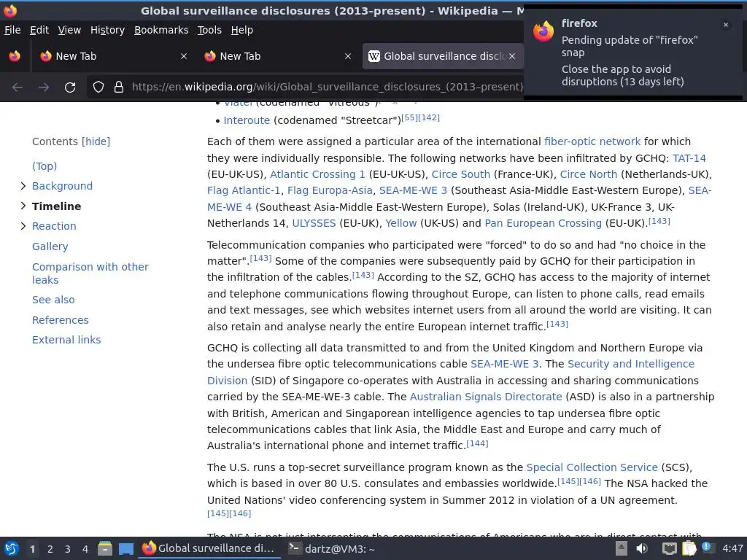Screen dimensions: 747x560
Task: Jump to See also section
Action: [x=53, y=300]
